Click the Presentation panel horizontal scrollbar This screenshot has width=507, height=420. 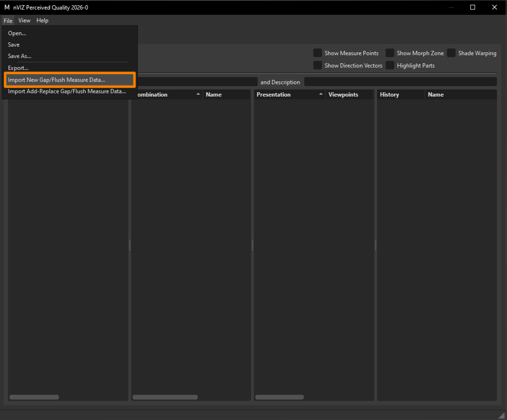279,397
